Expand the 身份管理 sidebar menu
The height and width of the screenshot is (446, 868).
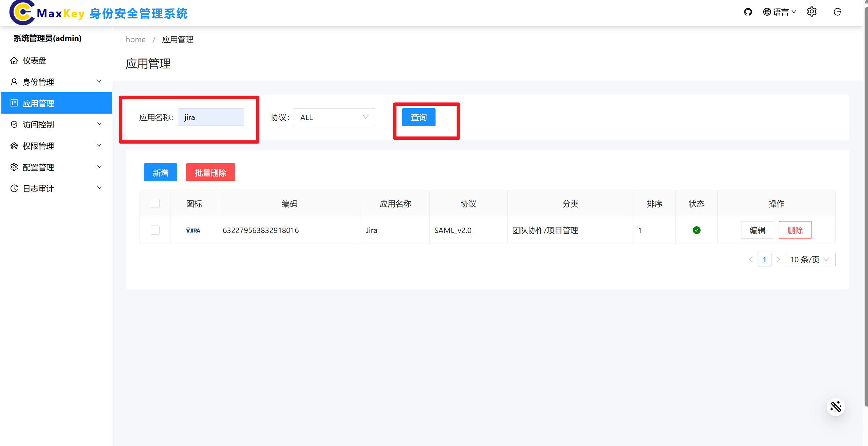pos(56,82)
